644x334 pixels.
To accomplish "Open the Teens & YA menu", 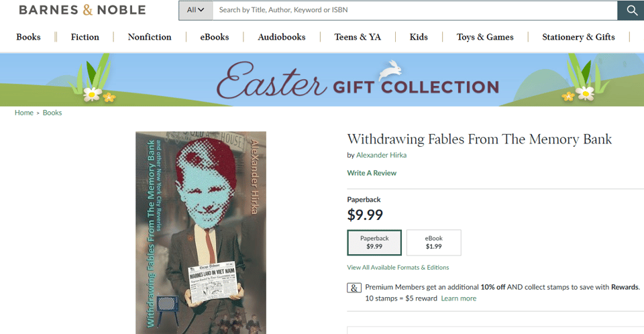I will click(358, 37).
